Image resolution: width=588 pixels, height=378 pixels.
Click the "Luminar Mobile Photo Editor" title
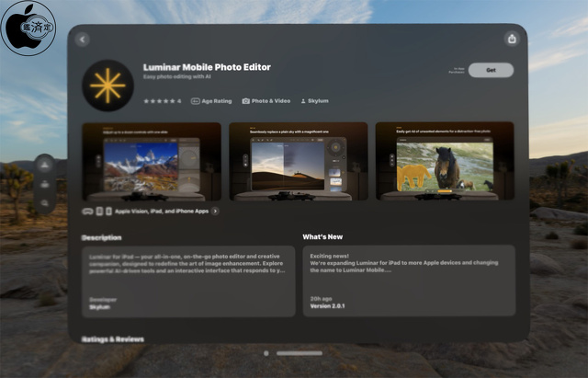pos(207,67)
